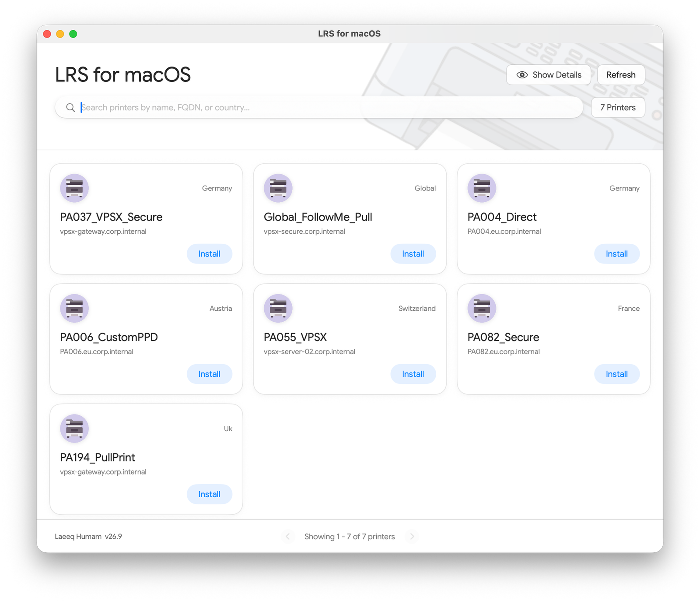The height and width of the screenshot is (601, 700).
Task: Maximize window with the green button
Action: pos(73,34)
